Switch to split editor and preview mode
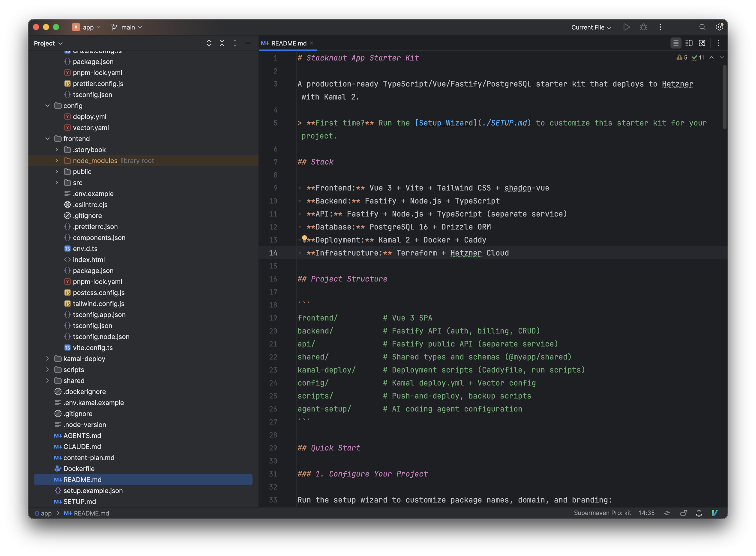756x556 pixels. pyautogui.click(x=689, y=43)
